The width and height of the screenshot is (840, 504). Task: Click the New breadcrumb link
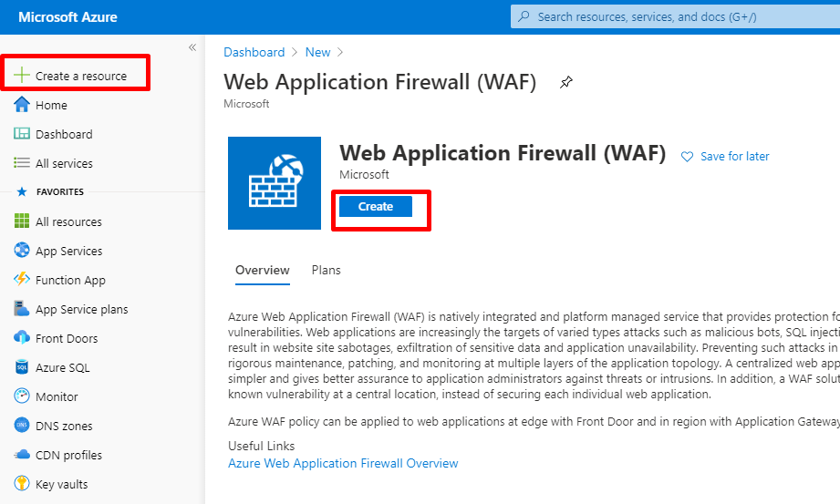[317, 52]
